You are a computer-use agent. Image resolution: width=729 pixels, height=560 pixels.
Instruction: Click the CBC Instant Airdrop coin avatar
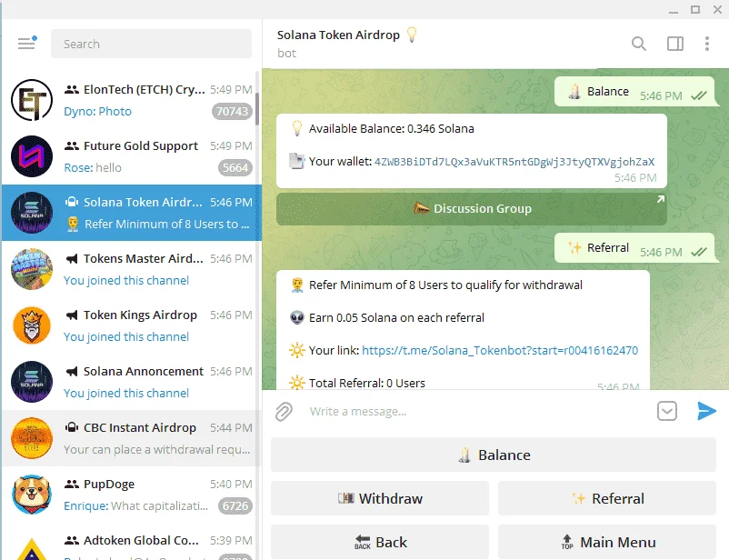[x=32, y=438]
